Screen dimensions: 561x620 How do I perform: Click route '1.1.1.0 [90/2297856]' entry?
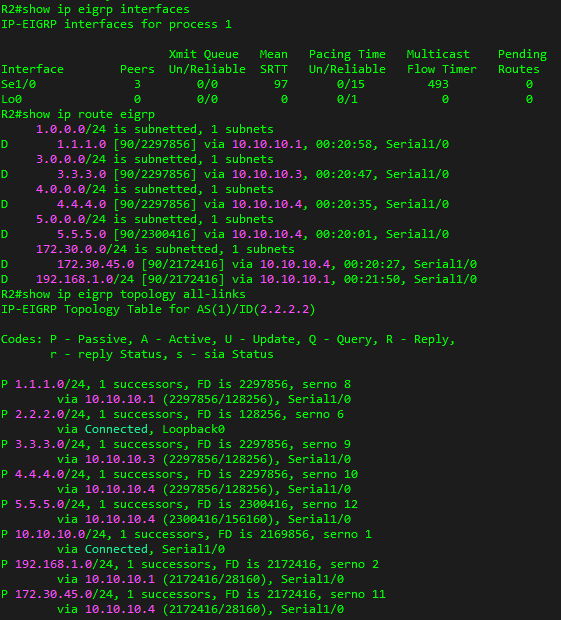[225, 144]
